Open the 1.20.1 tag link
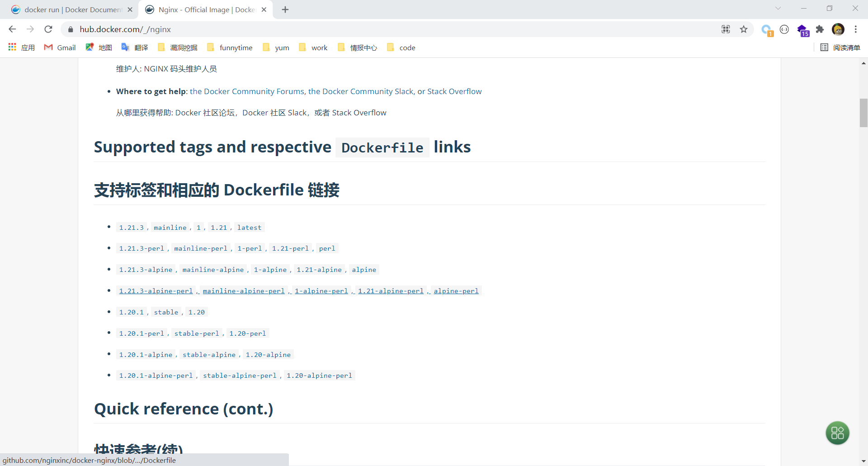 coord(132,312)
